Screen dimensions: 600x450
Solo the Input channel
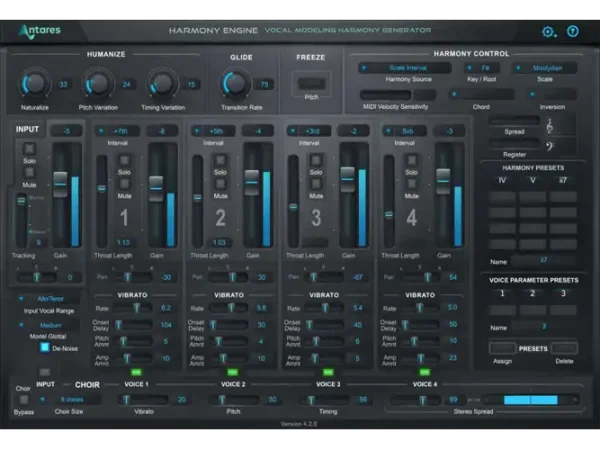pyautogui.click(x=29, y=148)
